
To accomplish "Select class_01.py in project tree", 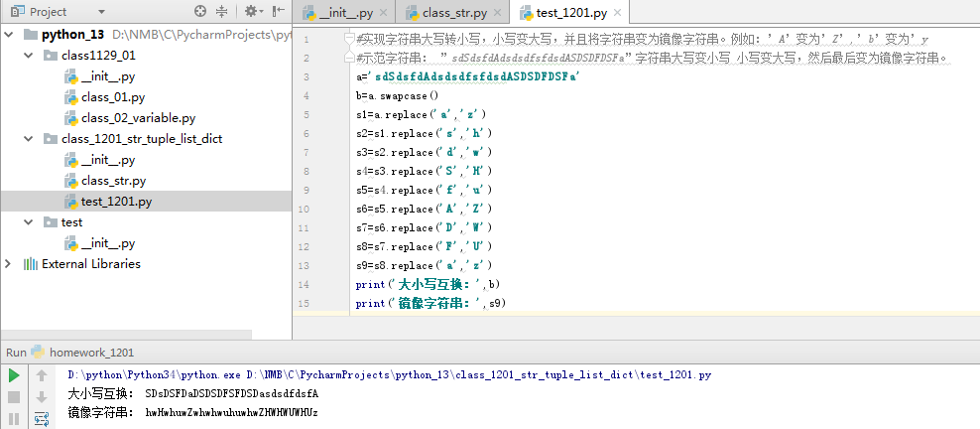I will click(112, 97).
